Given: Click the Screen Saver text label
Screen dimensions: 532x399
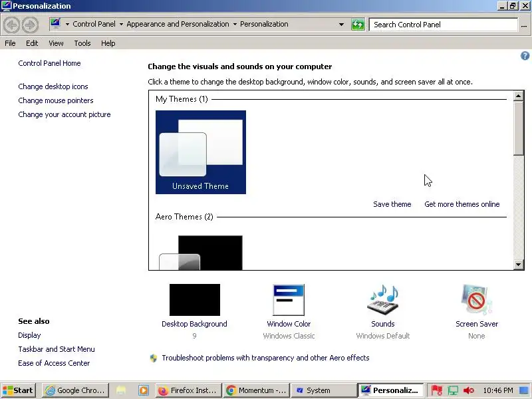Looking at the screenshot, I should [x=477, y=324].
